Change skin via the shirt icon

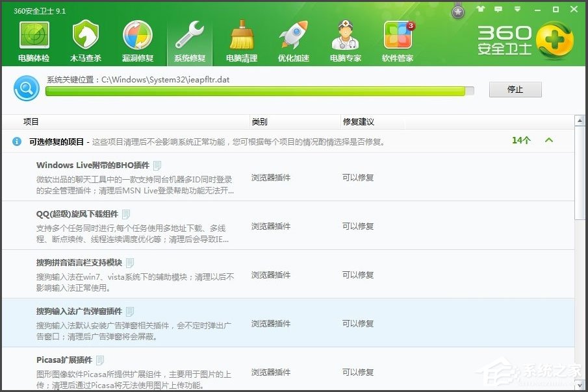pyautogui.click(x=479, y=10)
